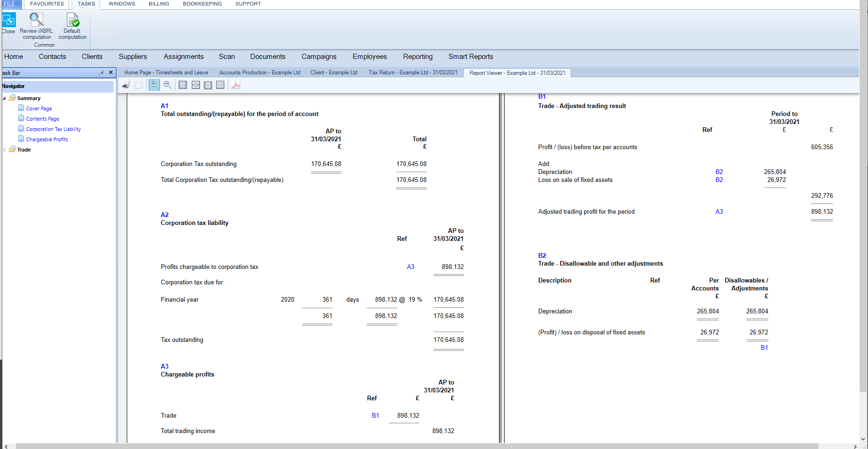868x449 pixels.
Task: Switch to Client - Example Ltd tab
Action: pos(334,72)
